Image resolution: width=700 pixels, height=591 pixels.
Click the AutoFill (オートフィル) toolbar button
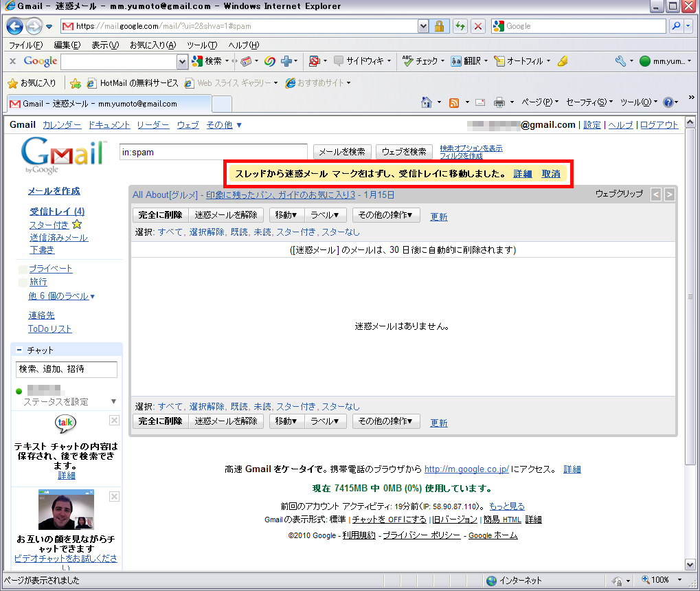click(519, 61)
